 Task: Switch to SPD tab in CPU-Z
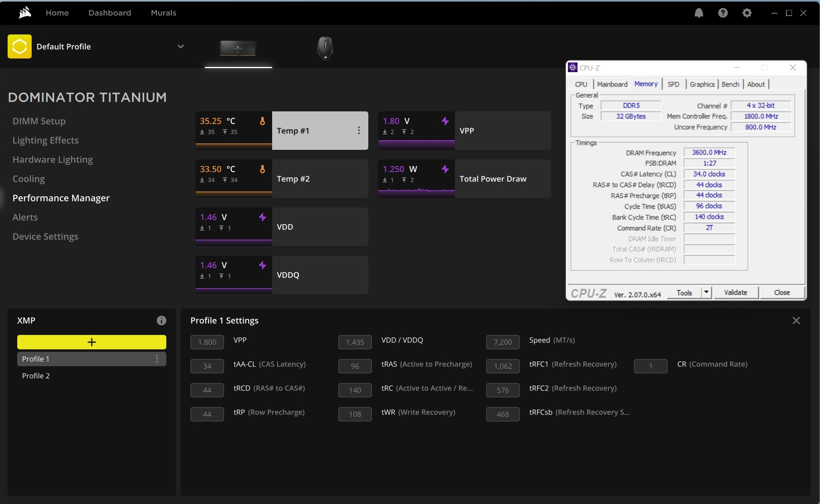673,84
